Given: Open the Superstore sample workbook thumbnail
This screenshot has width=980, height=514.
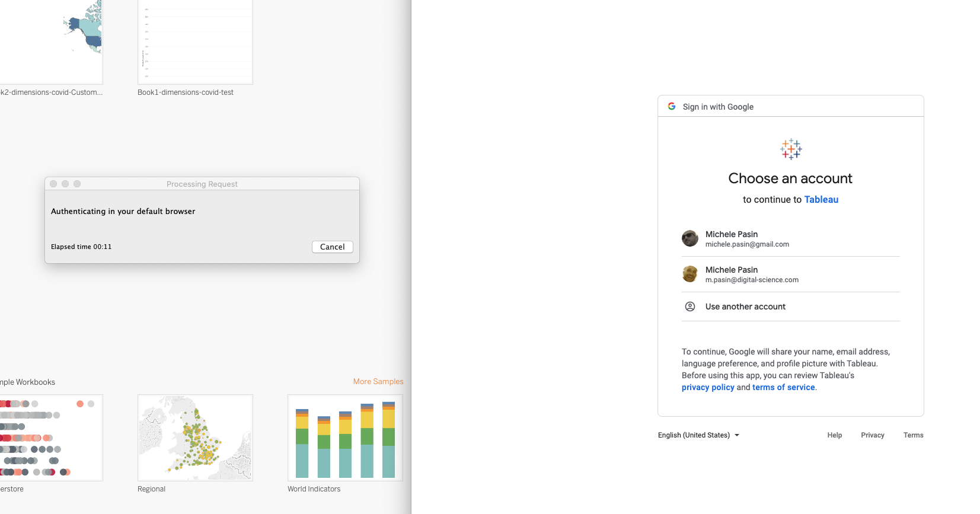Looking at the screenshot, I should pos(51,438).
